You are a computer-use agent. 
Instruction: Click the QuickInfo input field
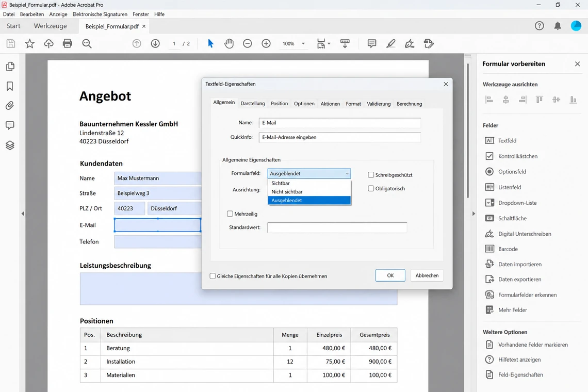[x=340, y=137]
